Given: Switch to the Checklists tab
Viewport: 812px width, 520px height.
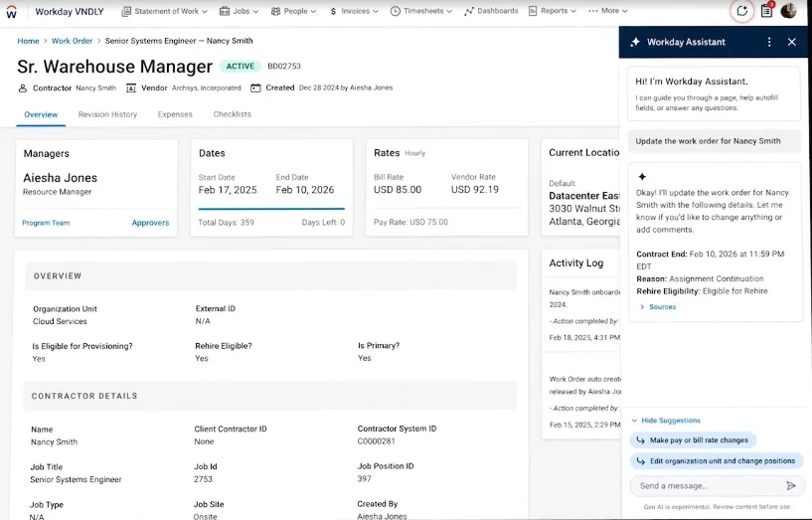Looking at the screenshot, I should [x=232, y=114].
